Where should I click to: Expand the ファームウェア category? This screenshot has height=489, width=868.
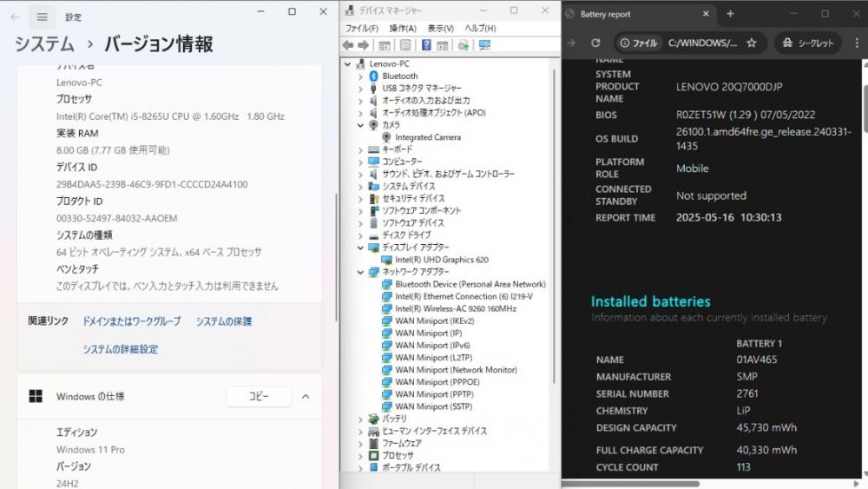tap(360, 444)
